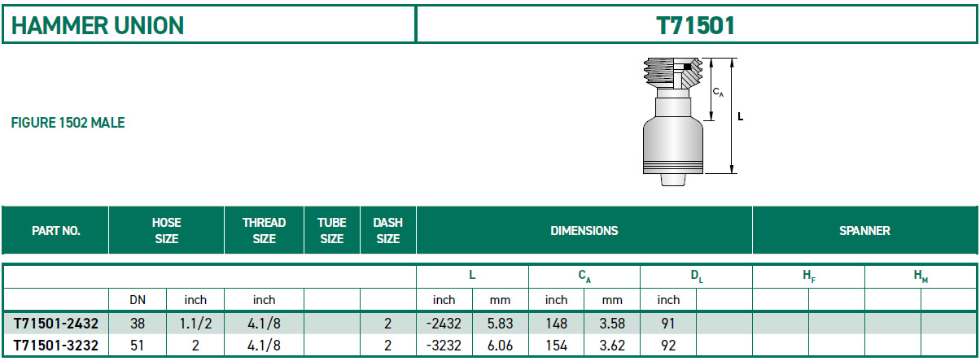Click the -2432 inch cell
The height and width of the screenshot is (361, 980).
(444, 323)
